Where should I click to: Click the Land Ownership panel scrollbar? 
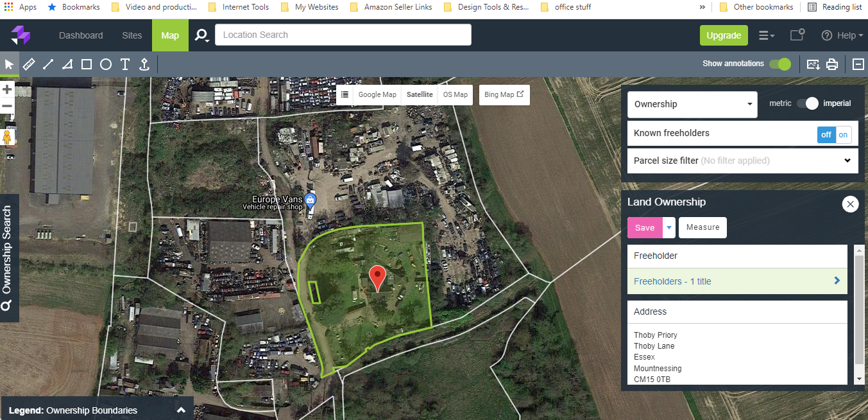point(859,308)
